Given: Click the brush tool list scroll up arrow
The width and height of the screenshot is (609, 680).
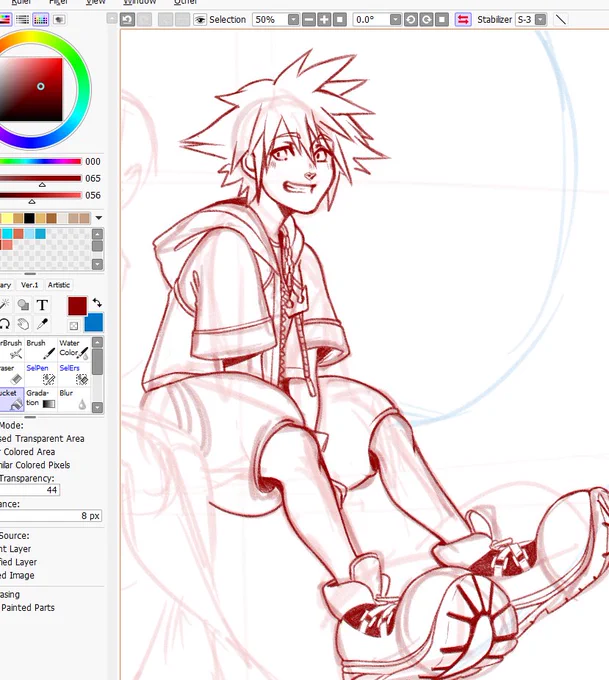Looking at the screenshot, I should coord(98,342).
